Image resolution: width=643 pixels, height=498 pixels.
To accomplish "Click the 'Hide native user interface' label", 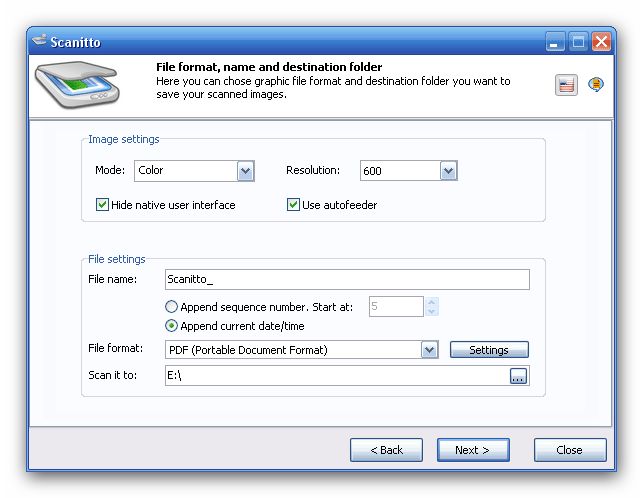I will point(173,205).
